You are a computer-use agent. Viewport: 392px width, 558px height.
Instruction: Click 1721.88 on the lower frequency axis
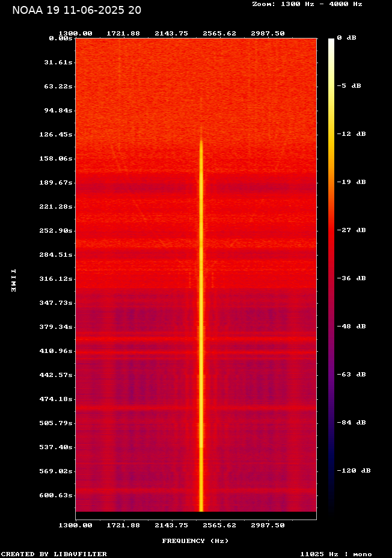click(x=123, y=526)
